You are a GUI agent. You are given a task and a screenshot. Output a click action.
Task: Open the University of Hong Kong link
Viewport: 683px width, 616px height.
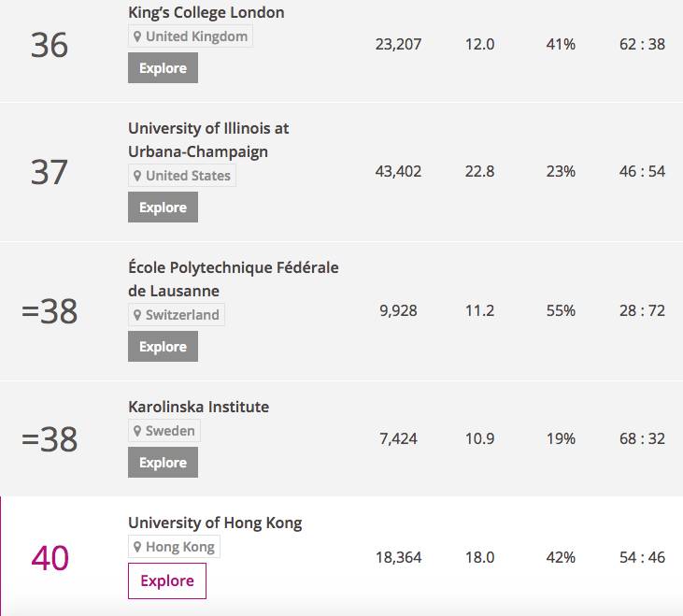tap(215, 523)
